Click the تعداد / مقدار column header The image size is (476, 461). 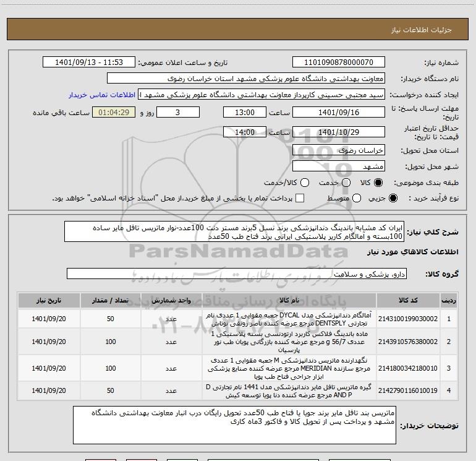[x=111, y=300]
